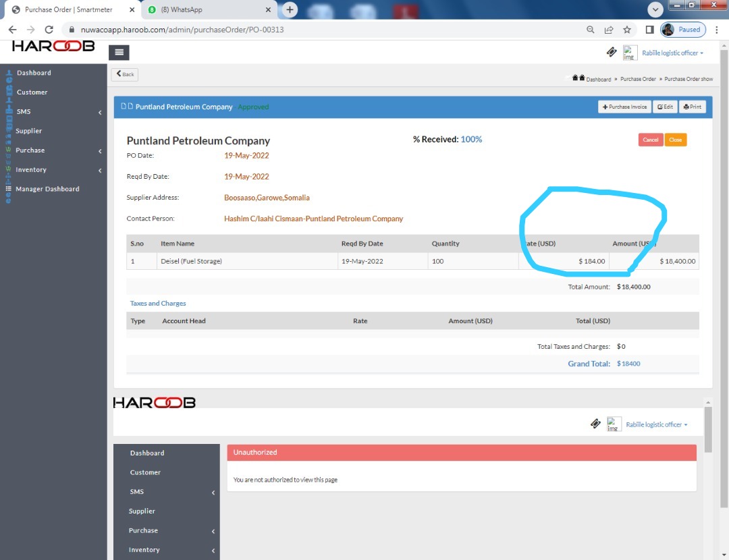The image size is (729, 560).
Task: Click the 'Boosaaso,Garowe,Somalia' supplier address
Action: point(267,198)
